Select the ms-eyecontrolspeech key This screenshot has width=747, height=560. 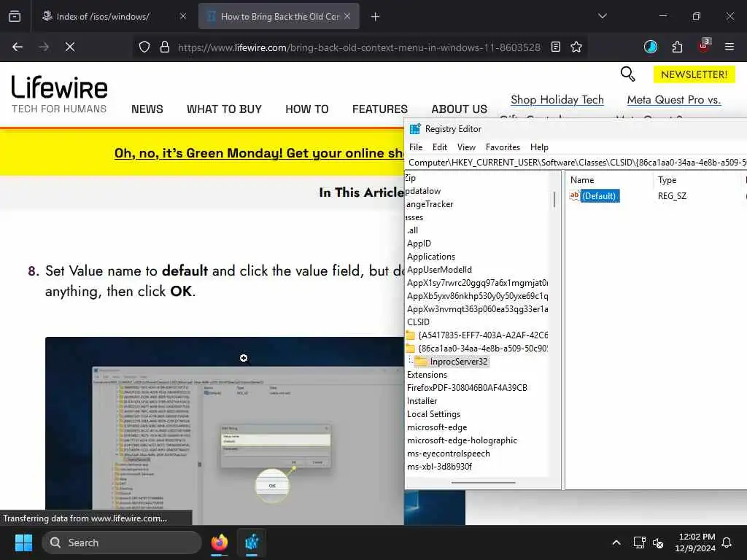(449, 454)
